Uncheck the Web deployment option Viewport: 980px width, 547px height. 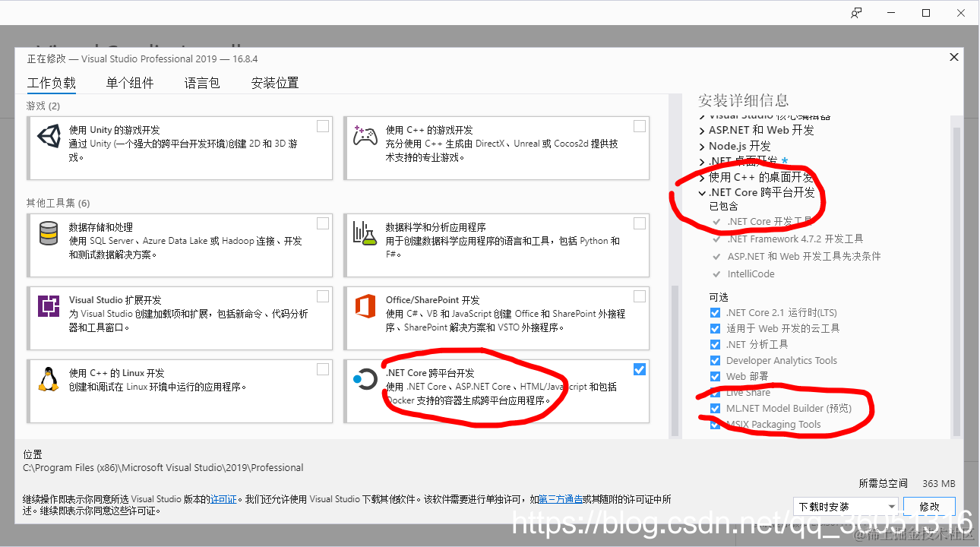point(715,377)
